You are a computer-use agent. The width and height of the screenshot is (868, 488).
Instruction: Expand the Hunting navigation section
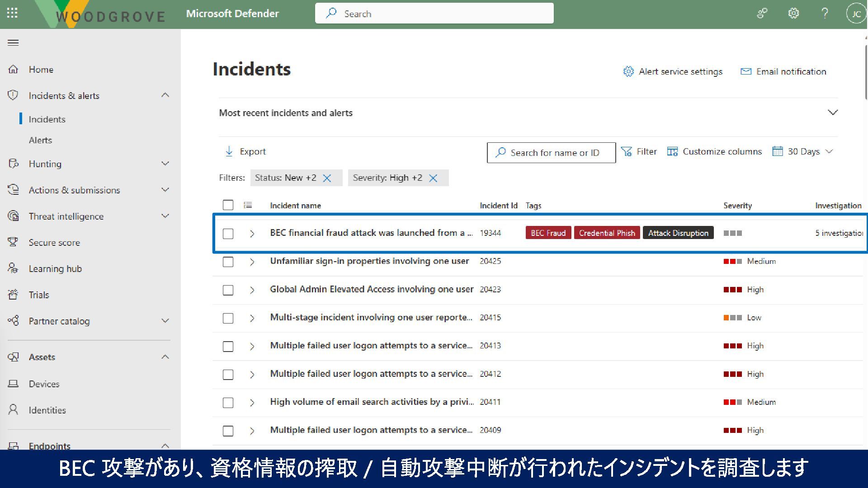[165, 164]
